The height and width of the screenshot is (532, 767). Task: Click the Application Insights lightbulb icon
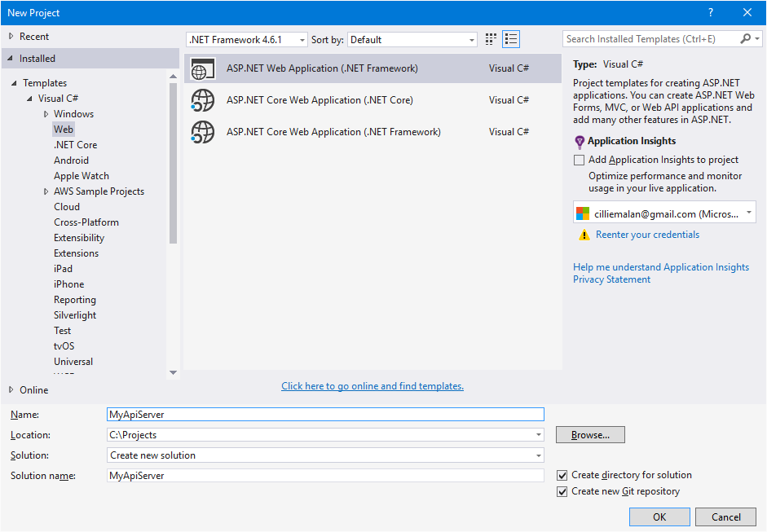(580, 142)
